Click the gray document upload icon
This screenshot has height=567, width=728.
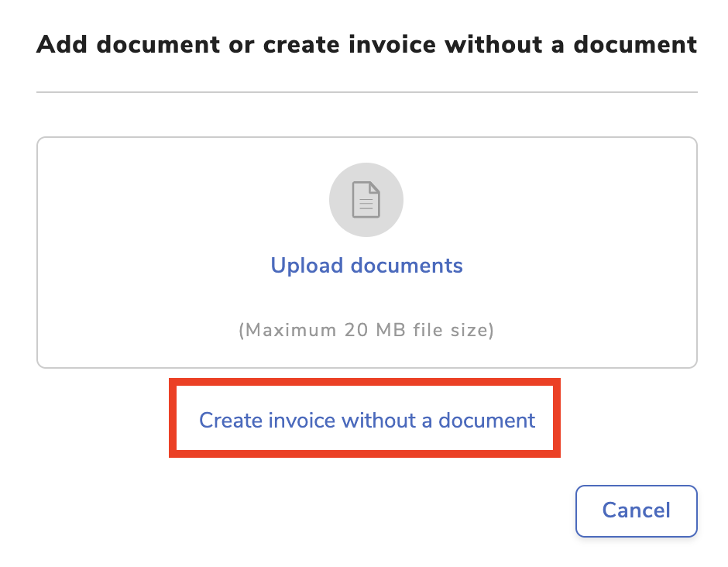point(366,200)
